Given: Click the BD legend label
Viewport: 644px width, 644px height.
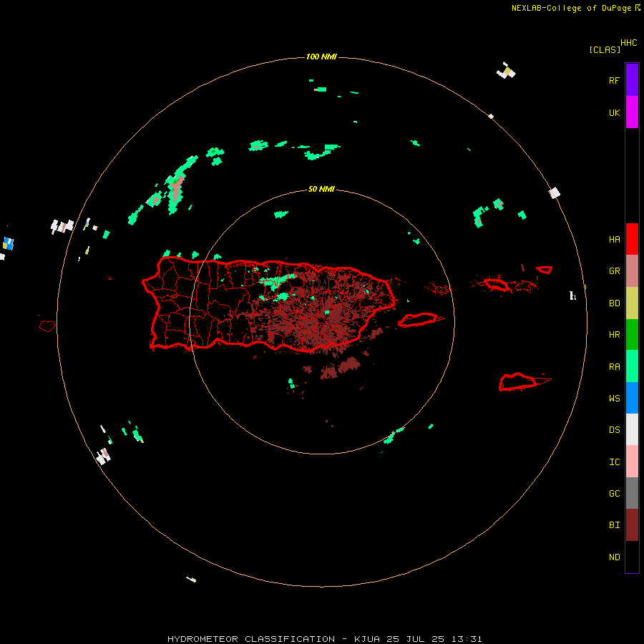Looking at the screenshot, I should tap(614, 303).
